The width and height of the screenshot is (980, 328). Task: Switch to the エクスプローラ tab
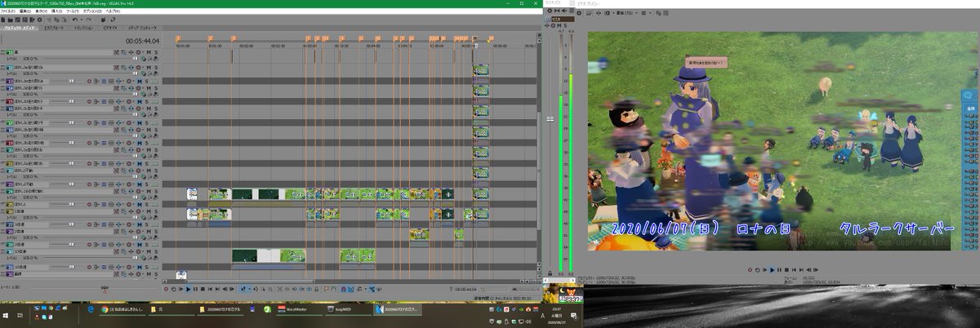54,29
